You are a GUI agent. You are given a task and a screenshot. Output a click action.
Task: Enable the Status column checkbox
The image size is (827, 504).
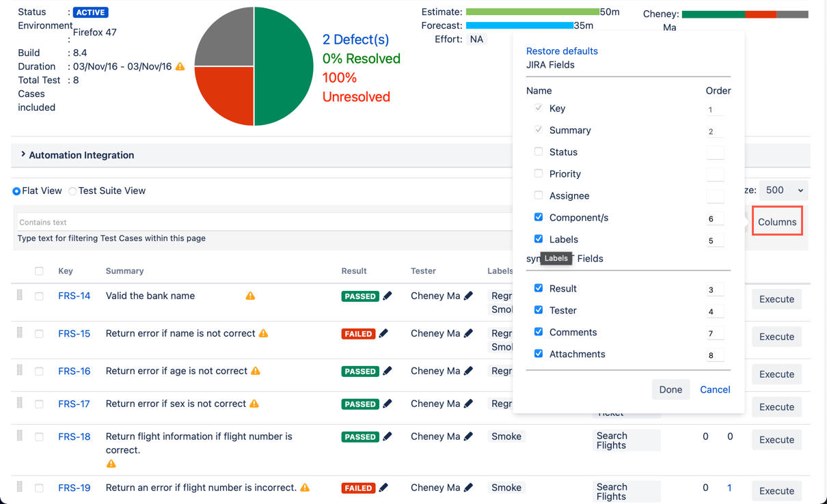539,152
